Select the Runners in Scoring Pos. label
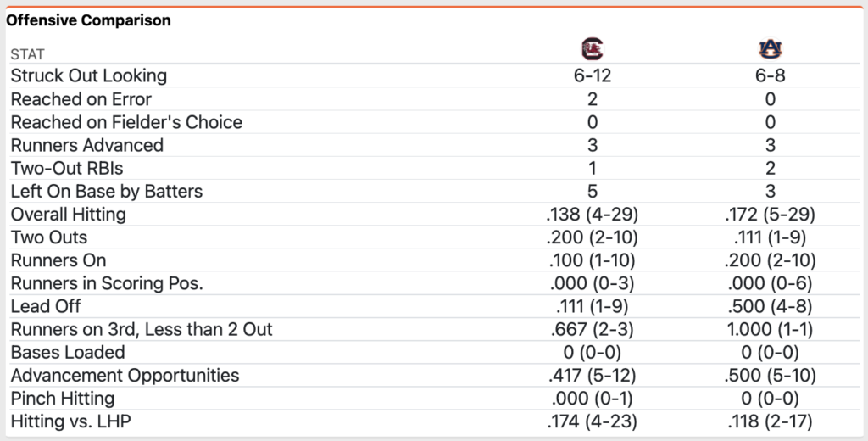This screenshot has height=441, width=868. tap(107, 283)
